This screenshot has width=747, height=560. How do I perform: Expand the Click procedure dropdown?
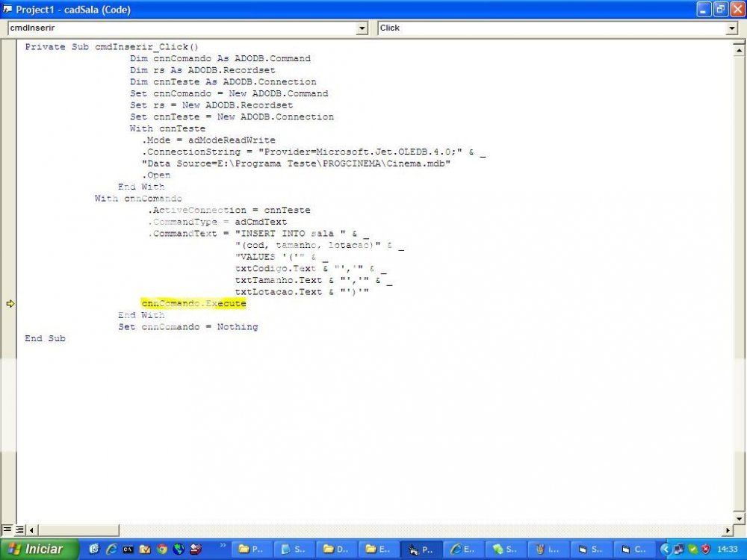click(x=732, y=28)
